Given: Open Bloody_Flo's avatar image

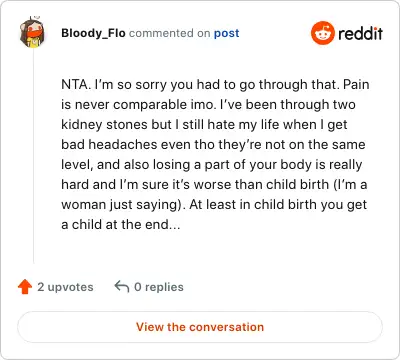Looking at the screenshot, I should tap(32, 33).
